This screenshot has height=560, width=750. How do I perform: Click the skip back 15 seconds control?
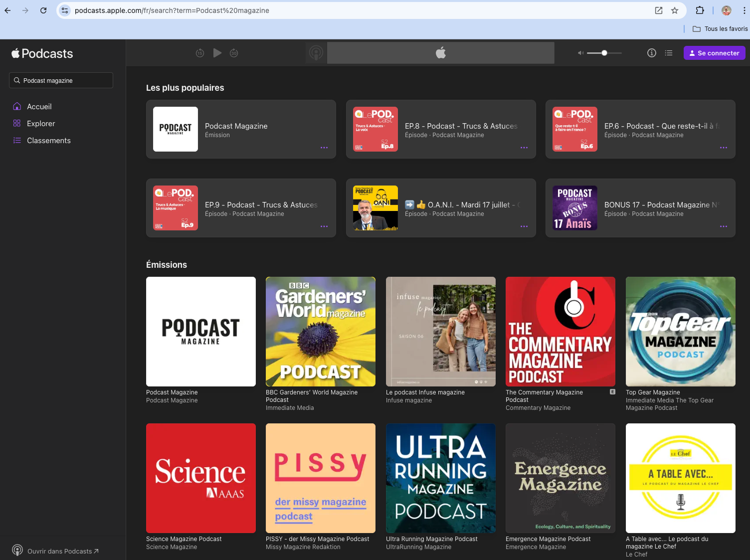tap(200, 52)
